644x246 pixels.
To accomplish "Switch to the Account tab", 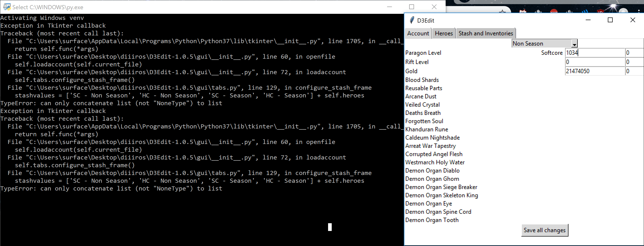I will tap(418, 33).
